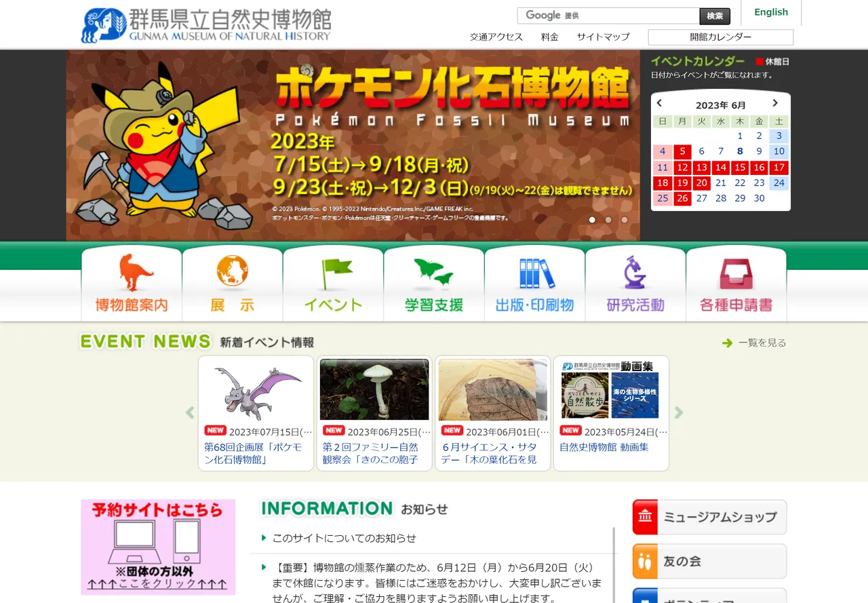This screenshot has height=603, width=868.
Task: Open the dinosaur 博物館案内 menu icon
Action: tap(136, 272)
